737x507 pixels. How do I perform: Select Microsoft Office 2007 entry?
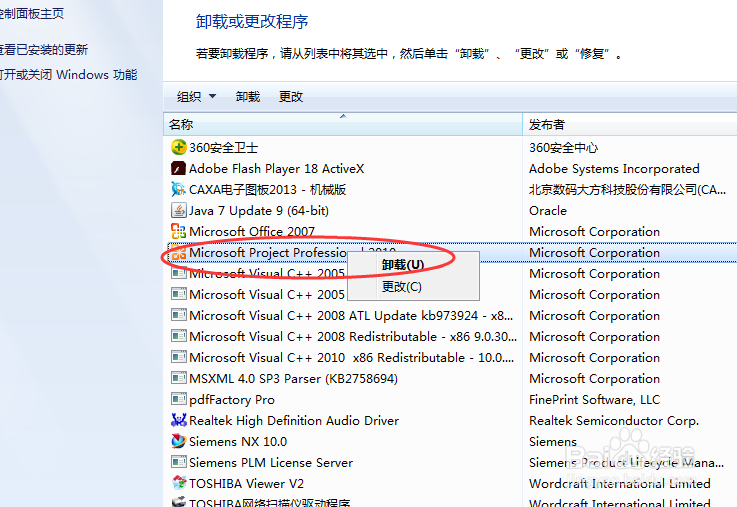[x=252, y=231]
